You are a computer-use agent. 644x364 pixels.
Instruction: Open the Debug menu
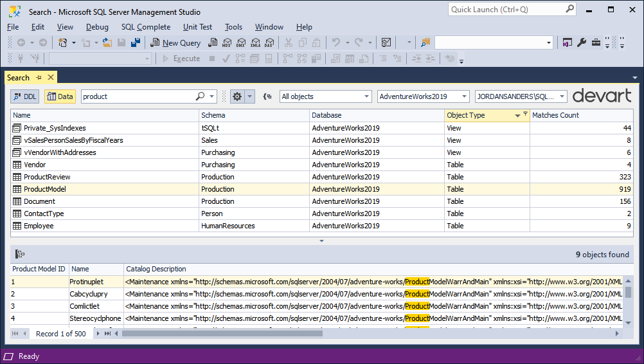[97, 27]
